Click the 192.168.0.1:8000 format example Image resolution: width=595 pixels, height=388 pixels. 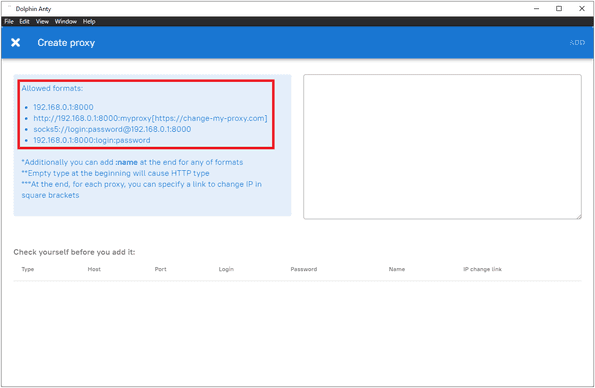pyautogui.click(x=63, y=107)
